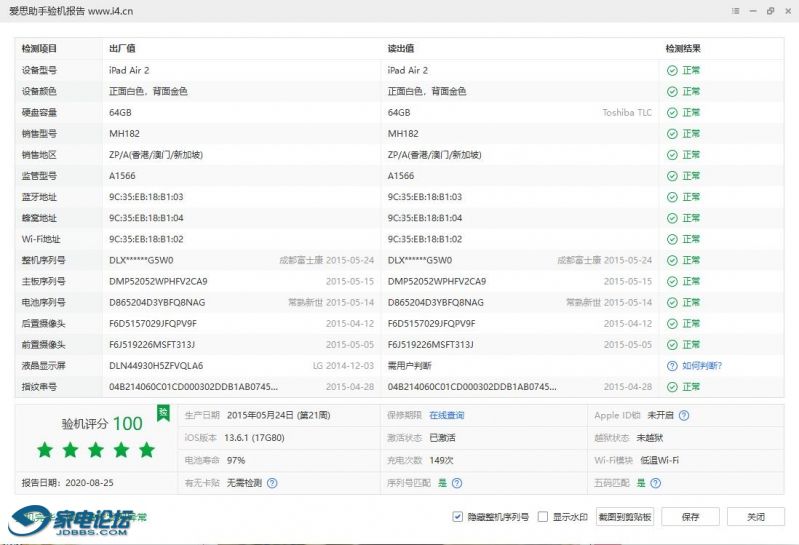Image resolution: width=799 pixels, height=545 pixels.
Task: Enable the 显示水印 checkbox
Action: click(x=543, y=516)
